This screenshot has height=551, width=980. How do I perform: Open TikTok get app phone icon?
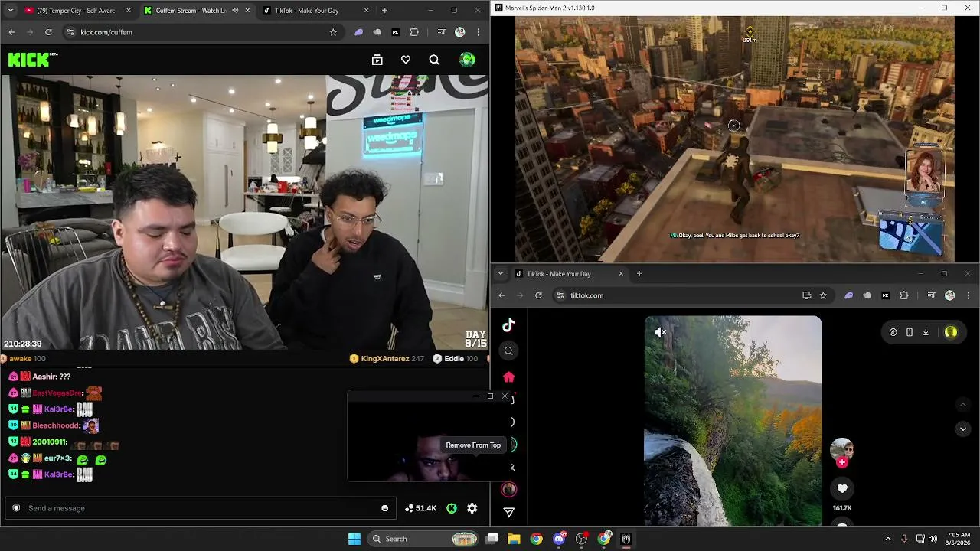(x=910, y=332)
